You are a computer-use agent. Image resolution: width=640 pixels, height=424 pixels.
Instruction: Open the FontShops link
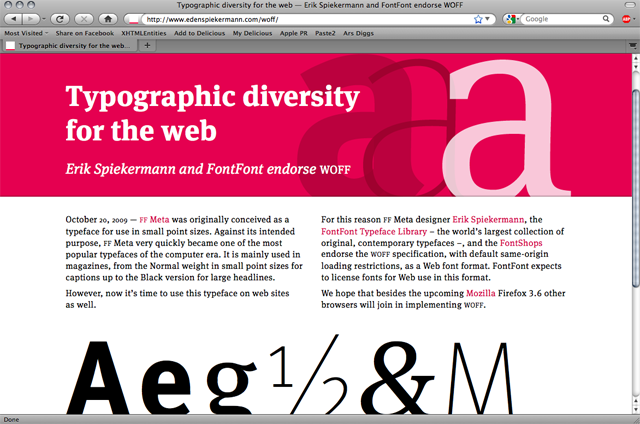click(521, 243)
